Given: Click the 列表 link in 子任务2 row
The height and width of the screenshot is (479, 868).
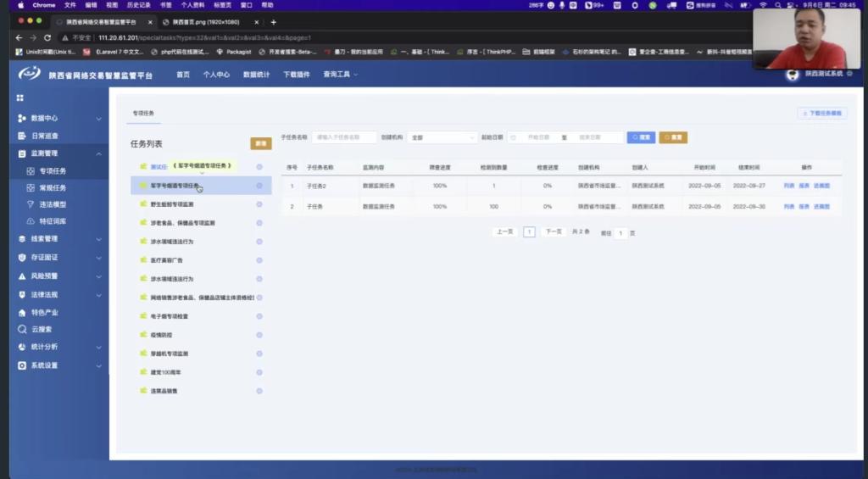Looking at the screenshot, I should (789, 186).
